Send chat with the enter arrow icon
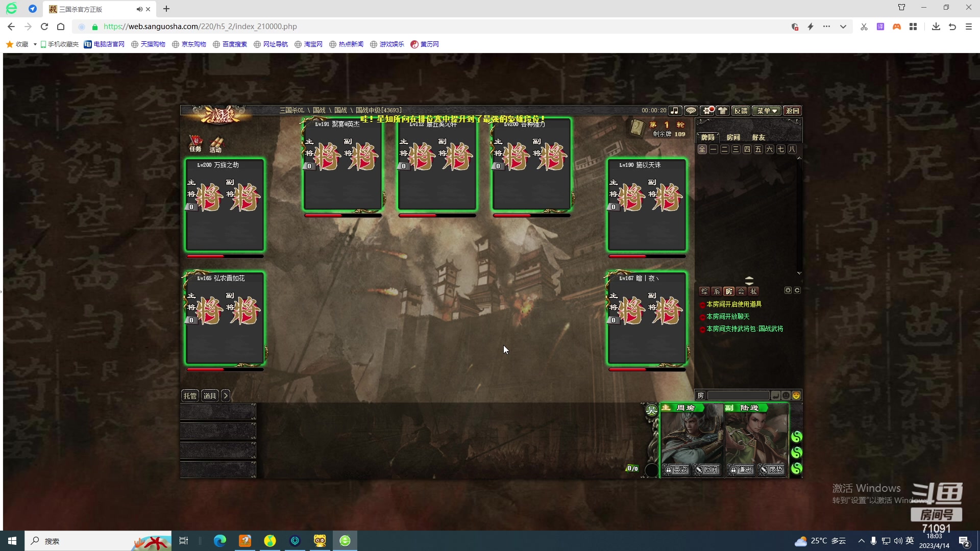The height and width of the screenshot is (551, 980). [x=776, y=395]
